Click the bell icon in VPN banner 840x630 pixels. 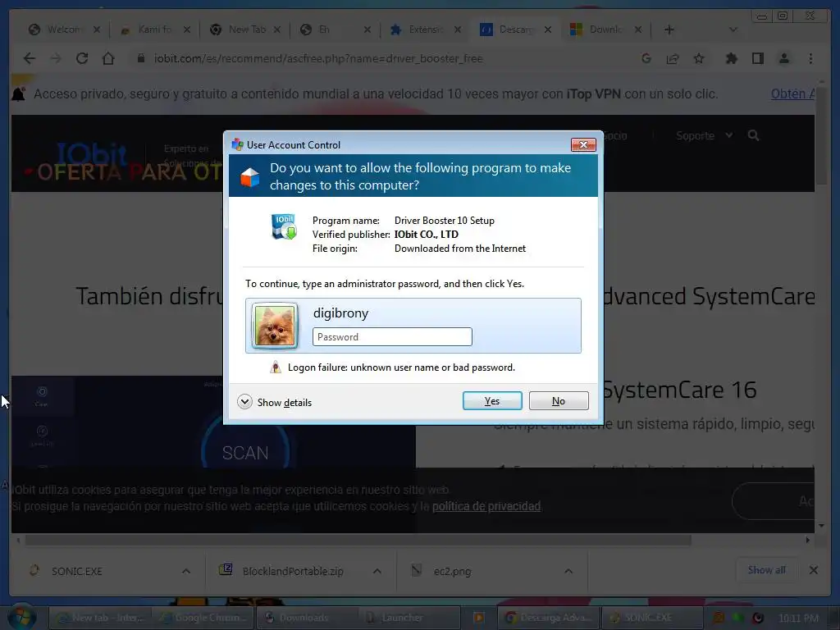coord(19,94)
